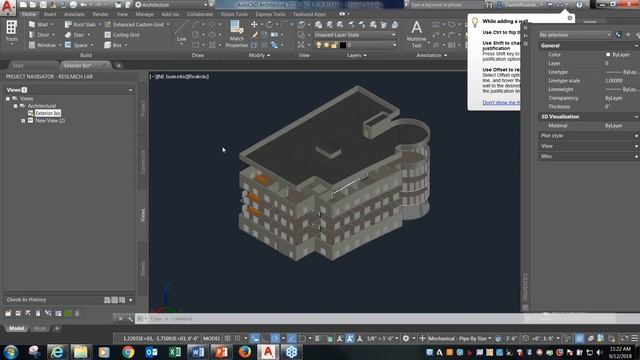The image size is (640, 360).
Task: Open Help question mark icon
Action: point(579,5)
